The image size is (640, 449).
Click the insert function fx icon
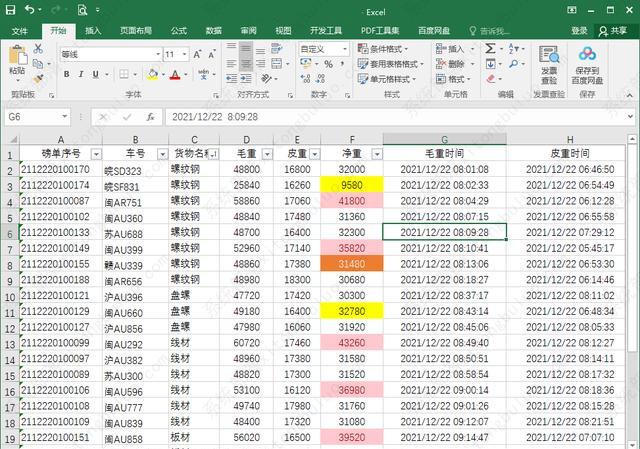(x=150, y=117)
